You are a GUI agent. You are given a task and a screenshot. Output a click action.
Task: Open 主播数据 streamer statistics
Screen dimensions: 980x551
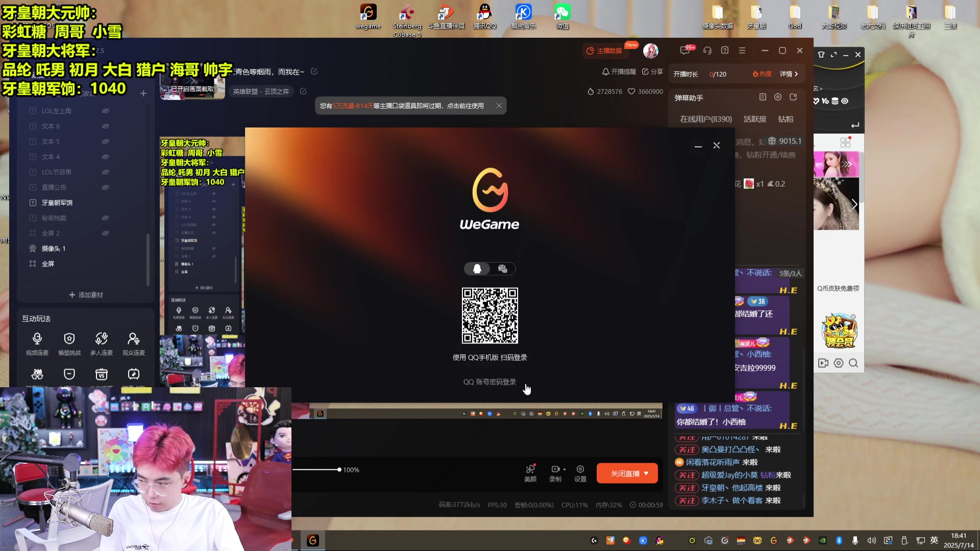click(x=604, y=51)
